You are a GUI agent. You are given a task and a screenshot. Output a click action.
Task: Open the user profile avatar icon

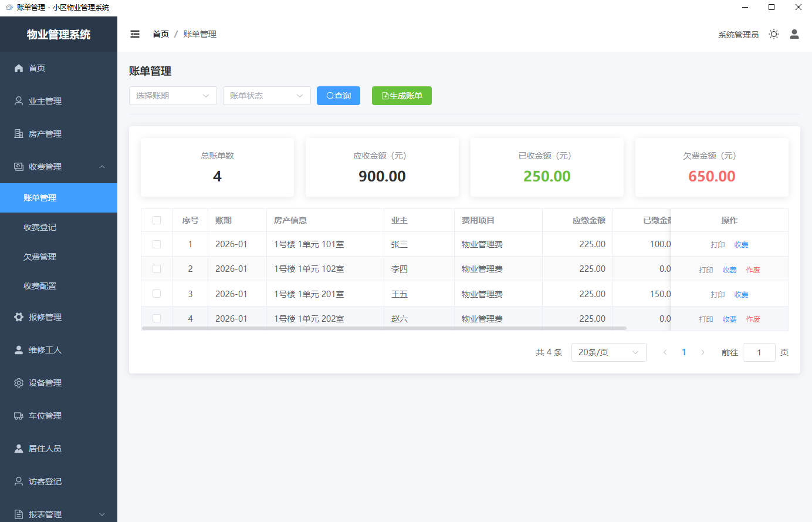794,34
